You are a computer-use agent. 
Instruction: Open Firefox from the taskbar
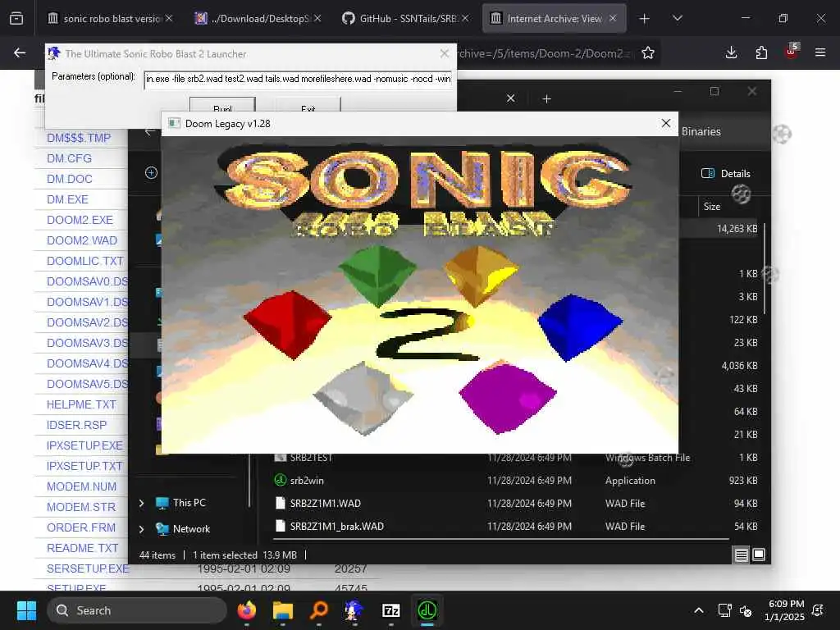(246, 610)
